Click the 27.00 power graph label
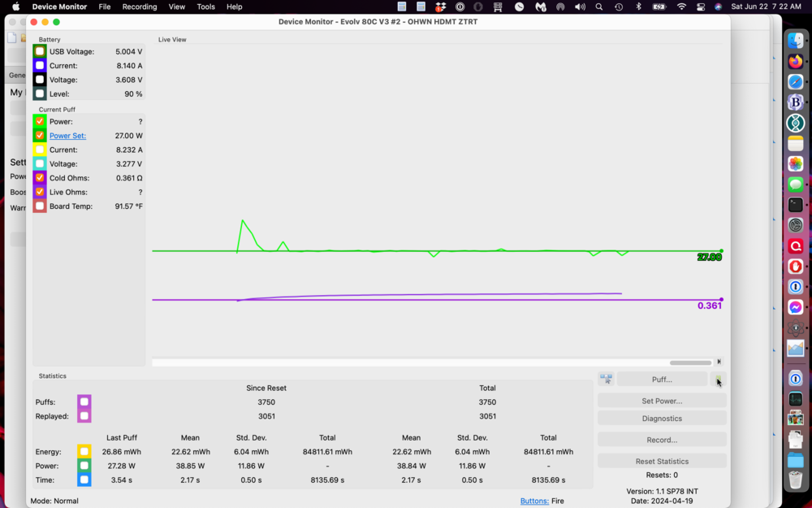This screenshot has width=812, height=508. [x=709, y=257]
